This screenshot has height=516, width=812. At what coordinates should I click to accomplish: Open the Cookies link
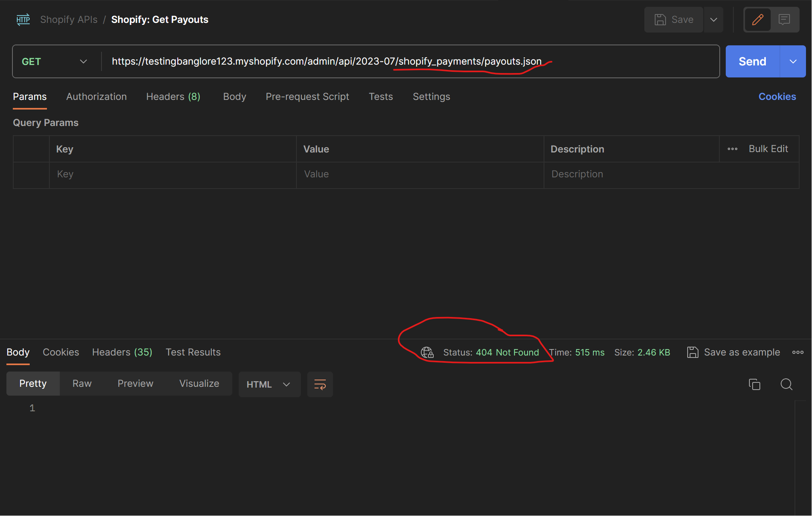(777, 97)
